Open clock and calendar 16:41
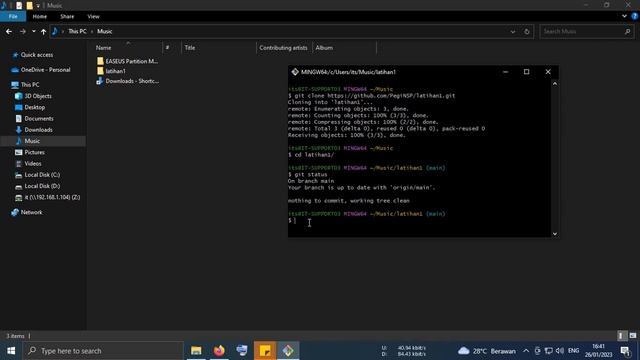Image resolution: width=640 pixels, height=360 pixels. click(x=598, y=351)
